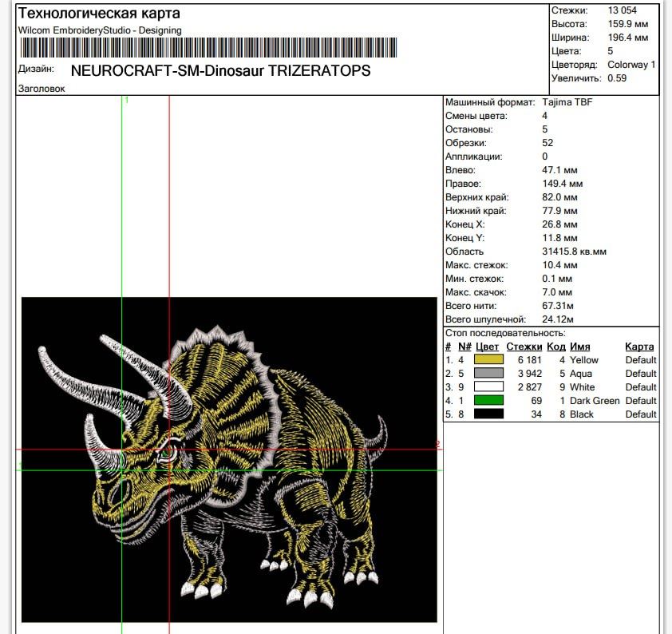This screenshot has width=672, height=634.
Task: Click the Dark Green color swatch
Action: pyautogui.click(x=489, y=401)
